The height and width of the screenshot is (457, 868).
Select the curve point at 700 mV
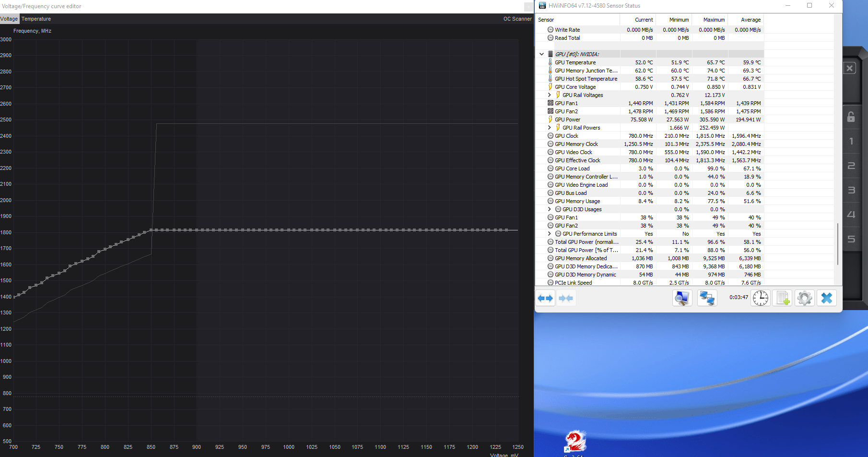point(14,297)
